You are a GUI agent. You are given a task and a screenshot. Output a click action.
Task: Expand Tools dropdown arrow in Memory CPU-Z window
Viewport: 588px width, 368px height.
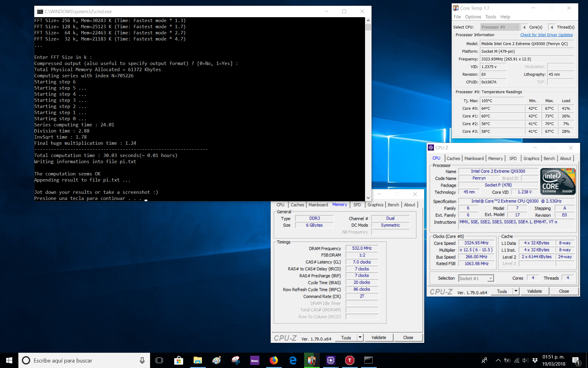[360, 338]
